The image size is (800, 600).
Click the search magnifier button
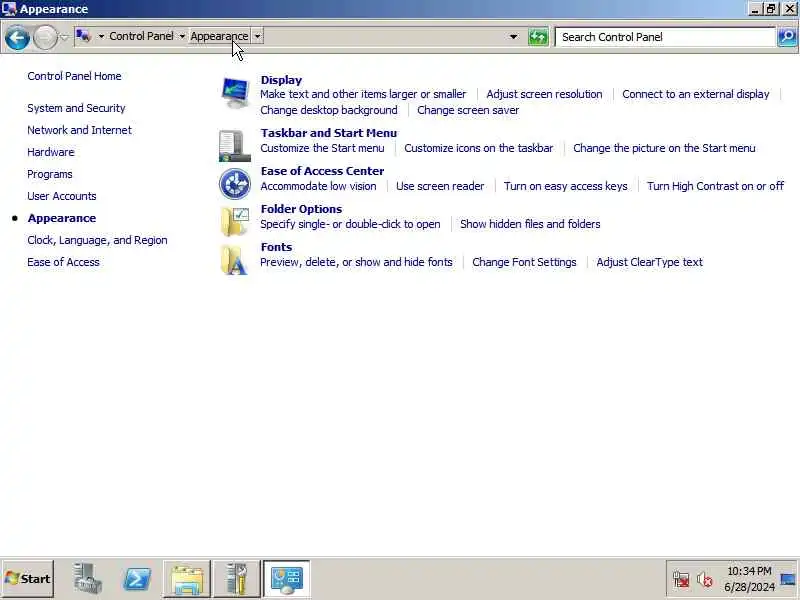[787, 37]
